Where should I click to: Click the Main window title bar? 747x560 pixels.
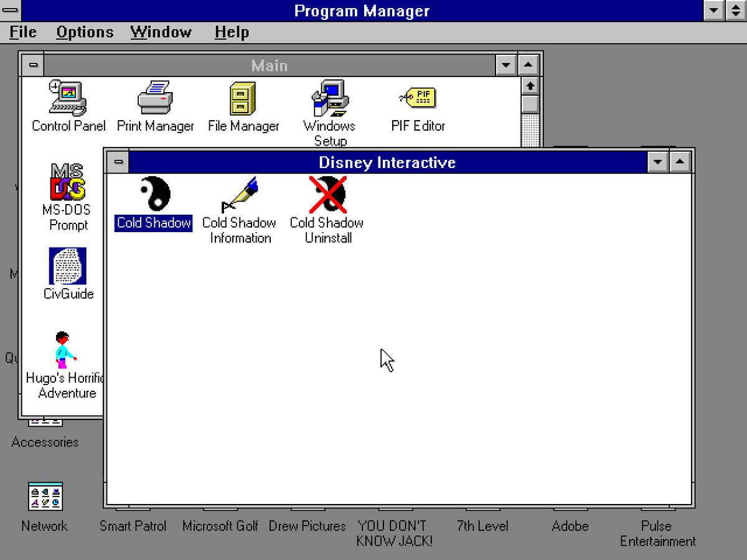click(x=270, y=65)
